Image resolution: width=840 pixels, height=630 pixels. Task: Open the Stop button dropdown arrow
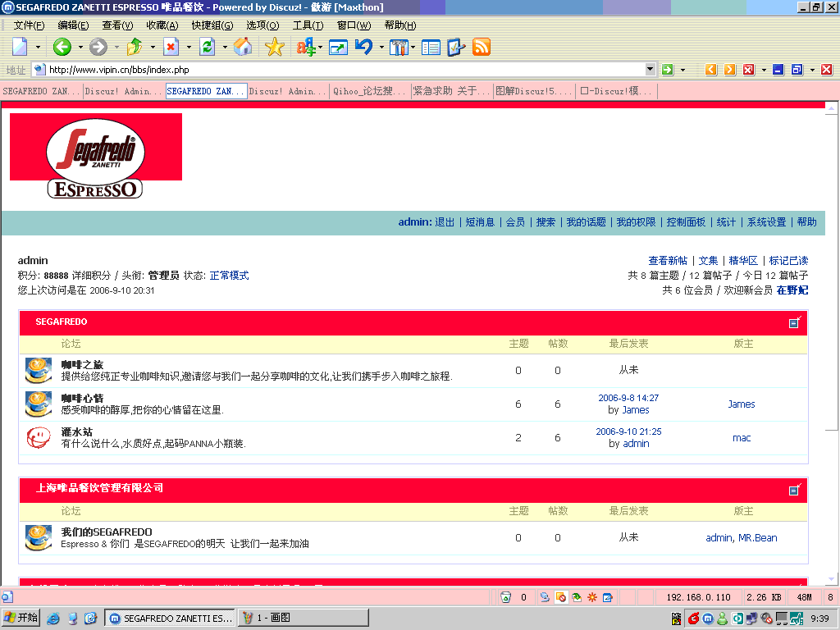pos(189,47)
